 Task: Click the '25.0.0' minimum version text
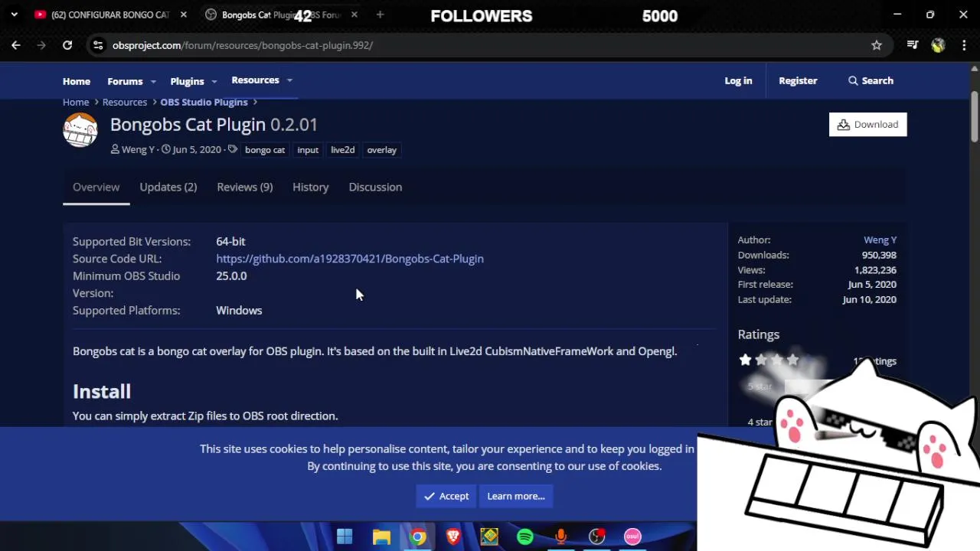tap(231, 276)
